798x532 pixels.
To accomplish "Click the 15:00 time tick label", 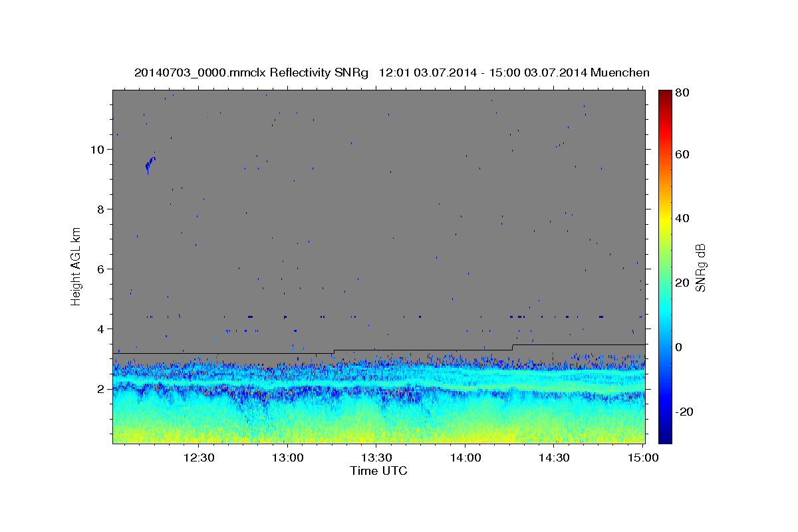I will click(643, 458).
